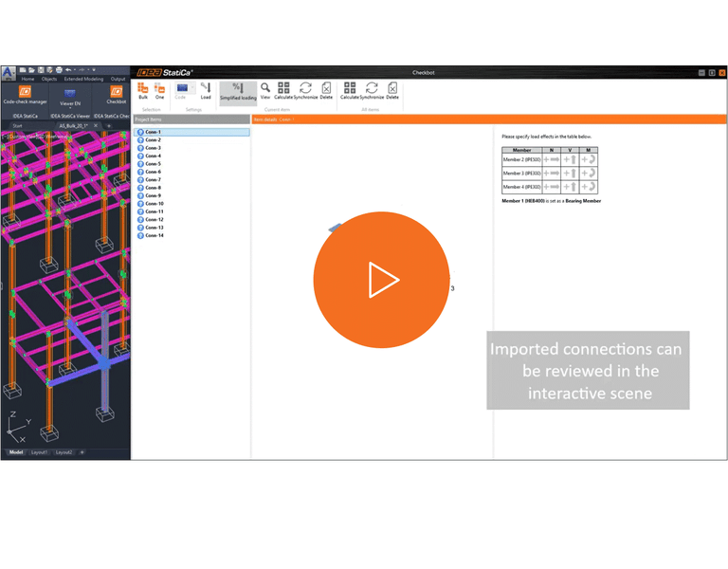Add N force for Member 3 row
The width and height of the screenshot is (728, 569).
pyautogui.click(x=552, y=174)
